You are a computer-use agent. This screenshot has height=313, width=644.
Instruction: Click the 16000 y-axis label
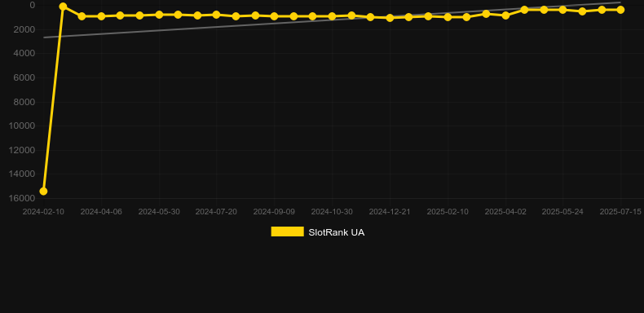22,198
